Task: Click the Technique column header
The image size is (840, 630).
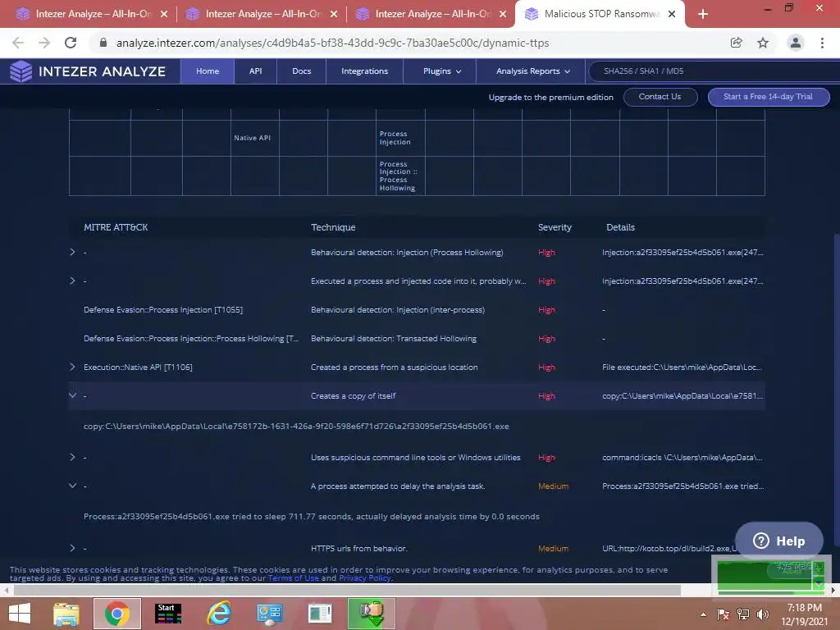Action: (x=333, y=227)
